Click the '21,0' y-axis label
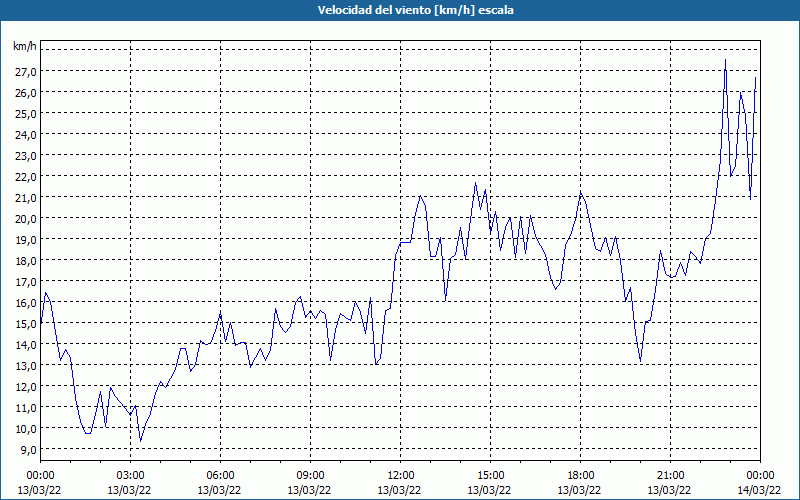 [26, 197]
